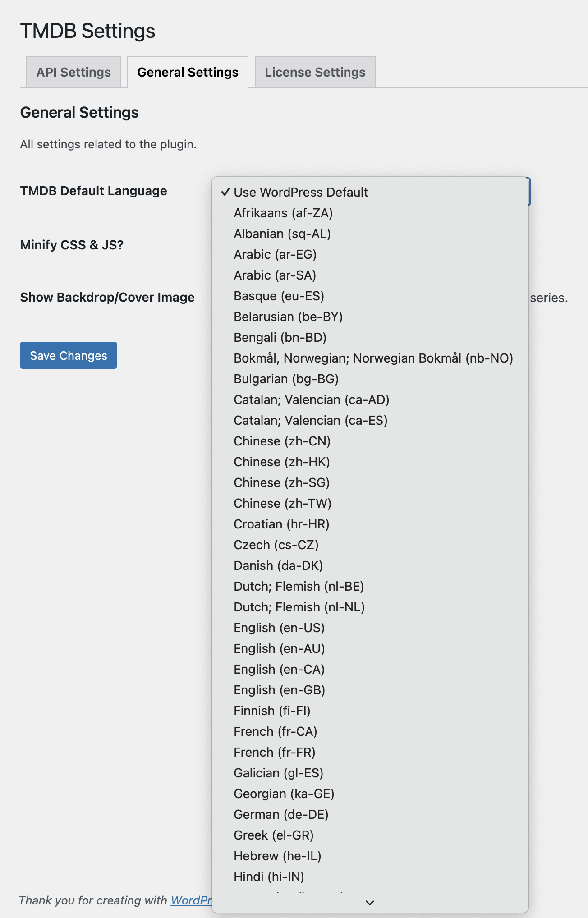
Task: Choose Dutch; Flemish (nl-NL) language
Action: coord(370,607)
